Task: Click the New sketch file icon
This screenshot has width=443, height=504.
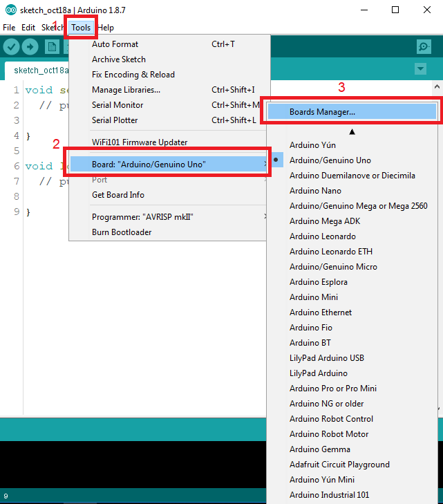Action: click(52, 47)
